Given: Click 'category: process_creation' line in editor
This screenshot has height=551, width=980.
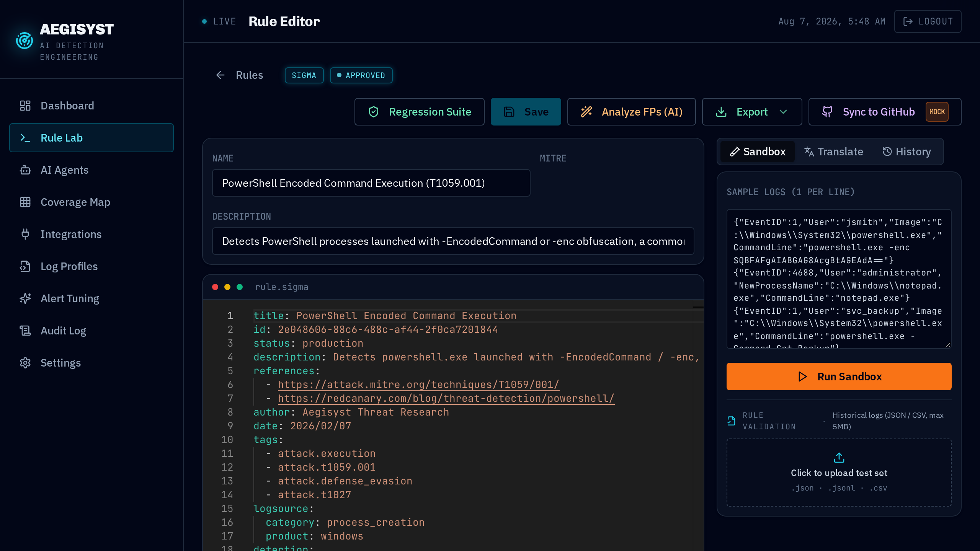Looking at the screenshot, I should 345,522.
